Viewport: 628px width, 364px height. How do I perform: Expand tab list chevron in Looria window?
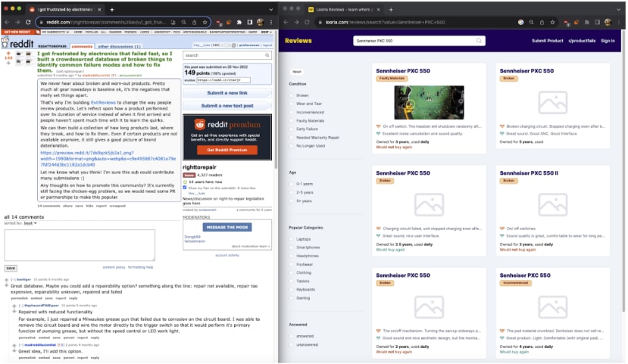click(x=619, y=9)
